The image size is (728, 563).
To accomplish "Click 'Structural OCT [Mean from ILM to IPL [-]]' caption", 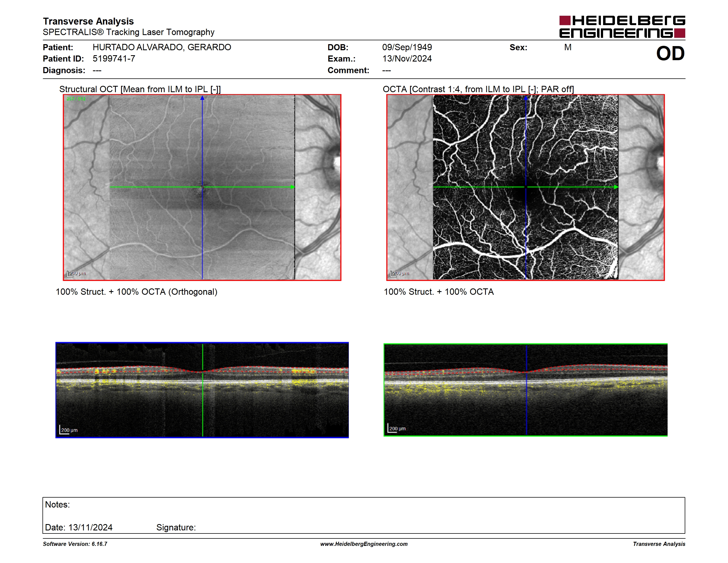I will pos(140,89).
